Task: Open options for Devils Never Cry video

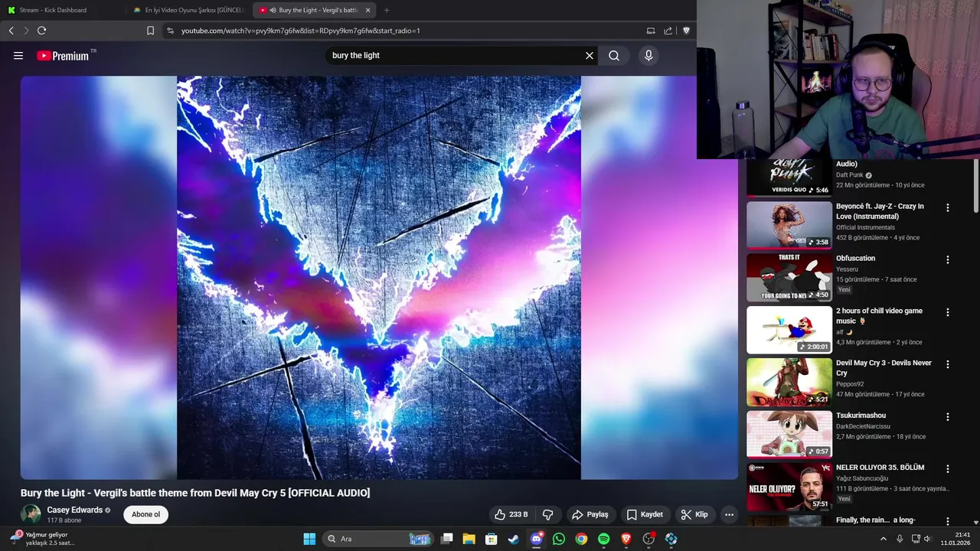Action: click(947, 364)
